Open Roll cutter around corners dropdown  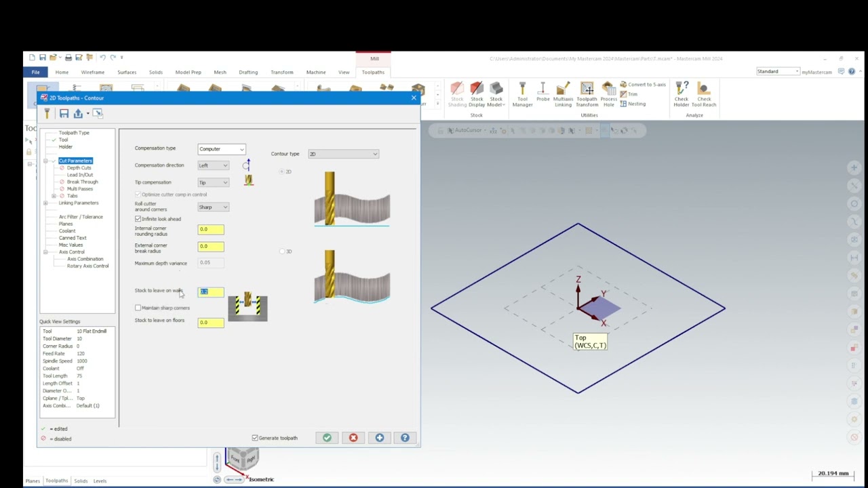coord(214,207)
